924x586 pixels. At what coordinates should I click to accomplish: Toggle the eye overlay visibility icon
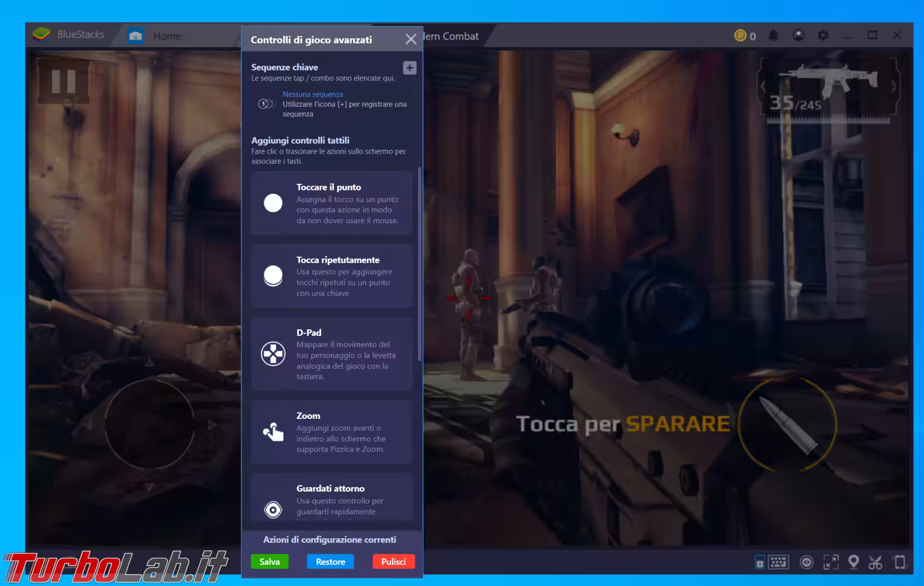[807, 563]
